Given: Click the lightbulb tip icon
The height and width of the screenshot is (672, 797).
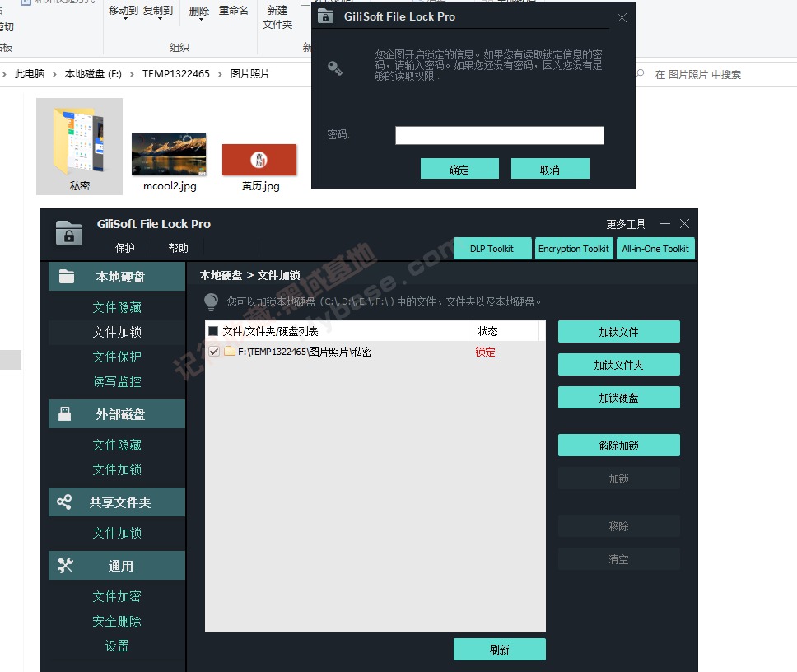Looking at the screenshot, I should pos(211,301).
